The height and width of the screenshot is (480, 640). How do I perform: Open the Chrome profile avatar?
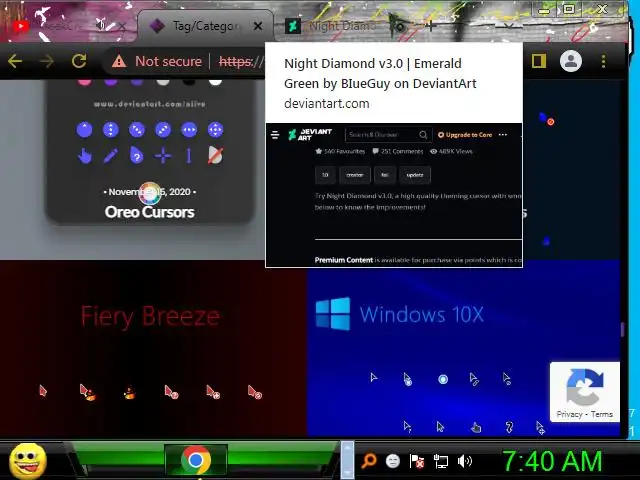(x=571, y=61)
